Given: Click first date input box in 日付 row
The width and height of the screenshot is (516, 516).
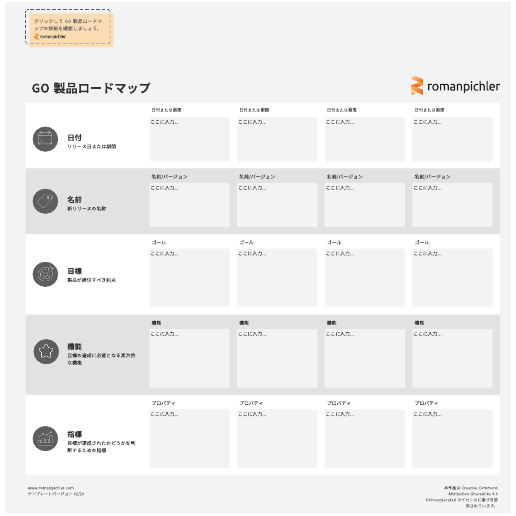Looking at the screenshot, I should point(189,139).
